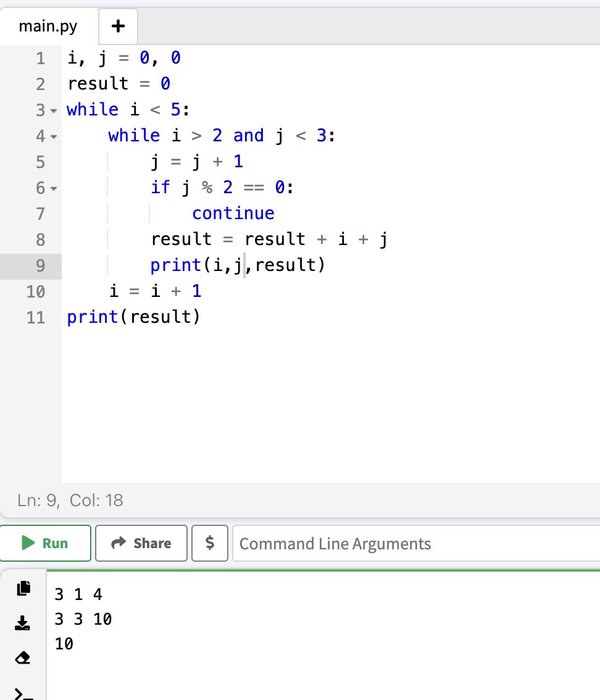The height and width of the screenshot is (700, 600).
Task: Click line number 1 in gutter
Action: (x=40, y=59)
